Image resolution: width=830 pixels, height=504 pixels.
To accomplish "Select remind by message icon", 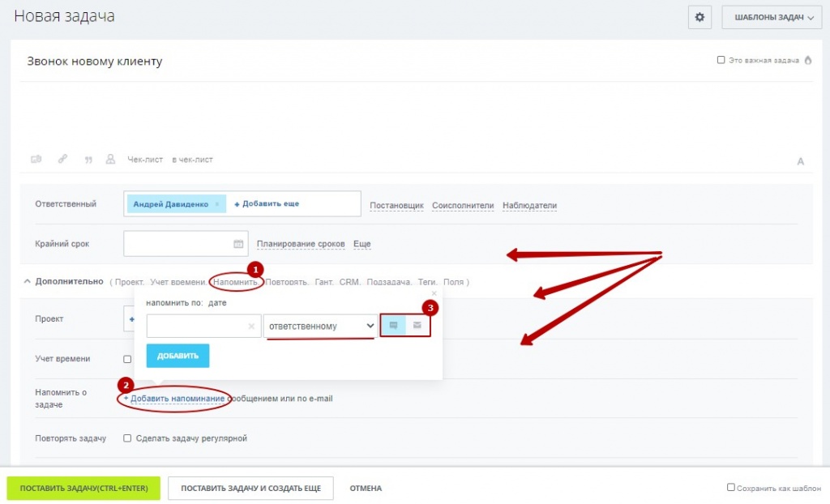I will 393,325.
